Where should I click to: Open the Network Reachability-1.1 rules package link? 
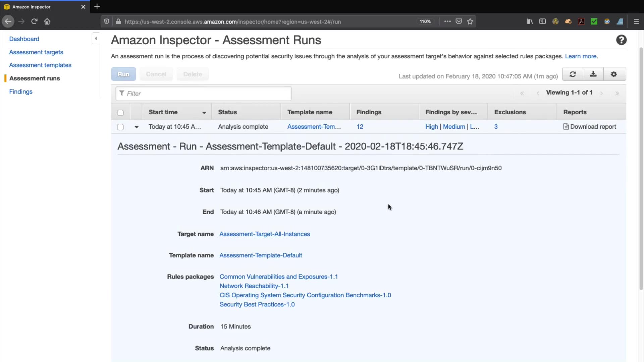pyautogui.click(x=254, y=286)
